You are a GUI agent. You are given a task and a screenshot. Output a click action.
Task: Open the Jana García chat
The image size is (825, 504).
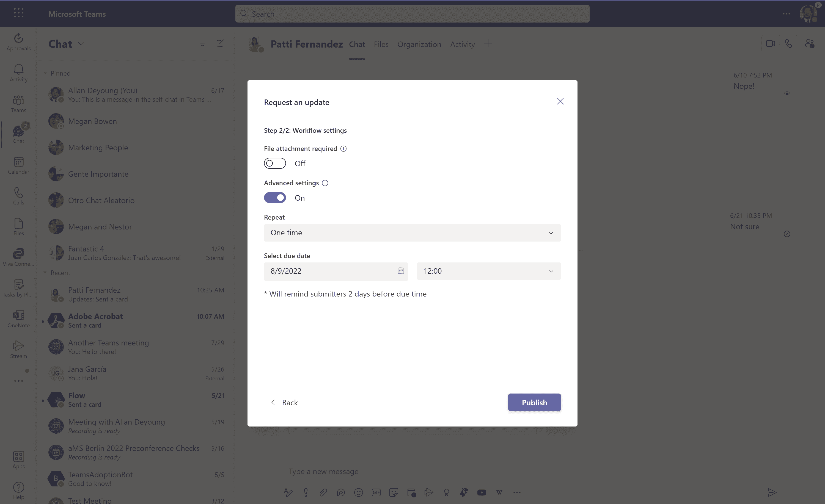[x=136, y=373]
